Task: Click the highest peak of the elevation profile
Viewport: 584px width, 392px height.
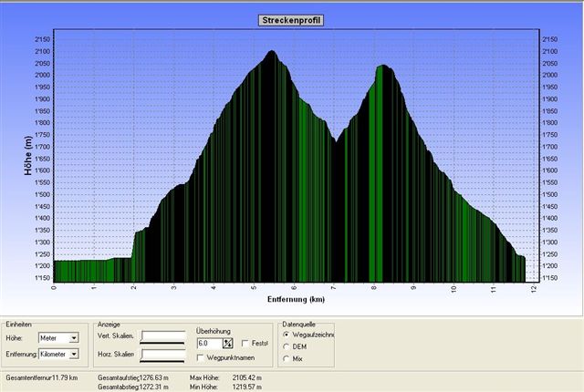Action: pos(271,52)
